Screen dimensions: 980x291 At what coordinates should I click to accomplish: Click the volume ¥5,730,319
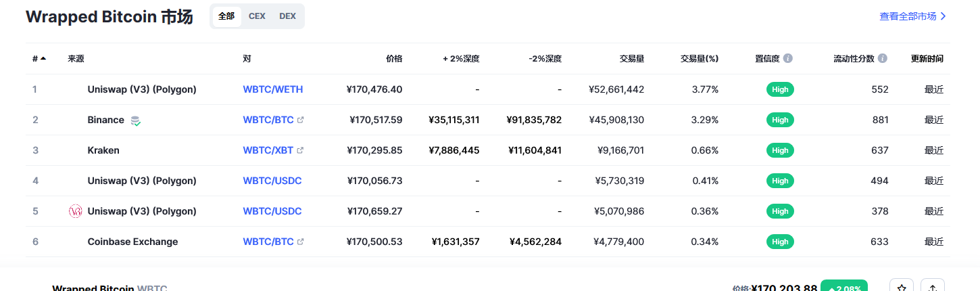tap(620, 181)
